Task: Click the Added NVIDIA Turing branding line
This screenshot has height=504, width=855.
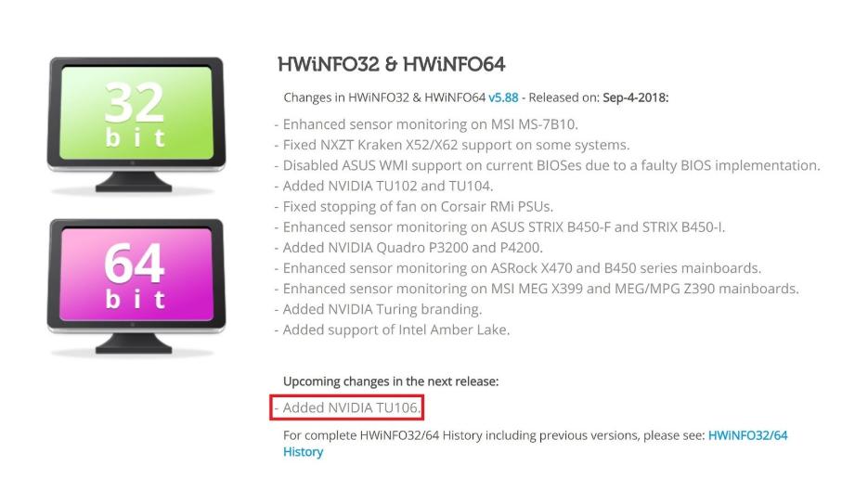Action: [378, 309]
